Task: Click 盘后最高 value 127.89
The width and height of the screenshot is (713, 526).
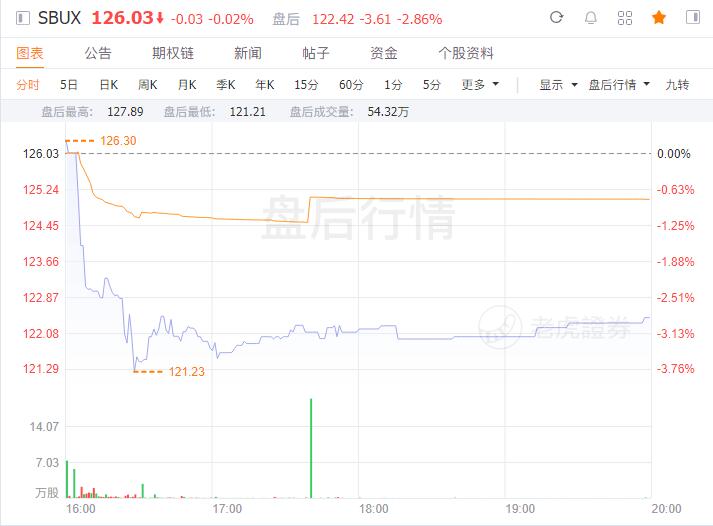Action: pos(125,111)
